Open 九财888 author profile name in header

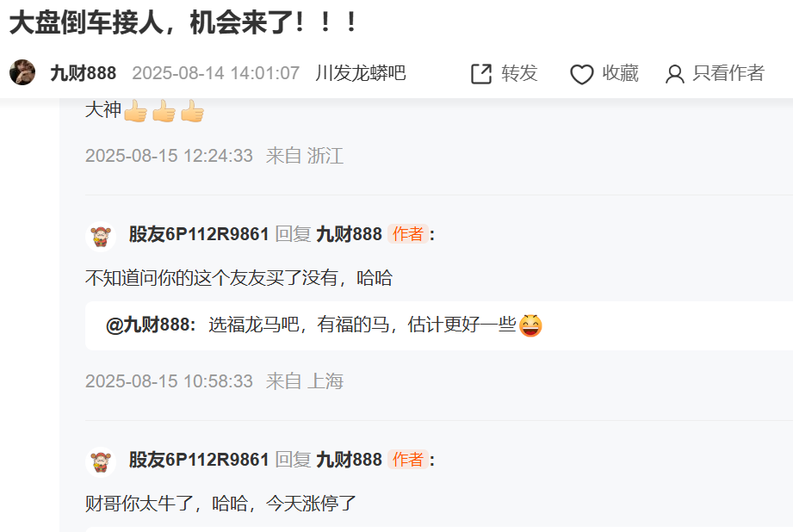[x=84, y=73]
